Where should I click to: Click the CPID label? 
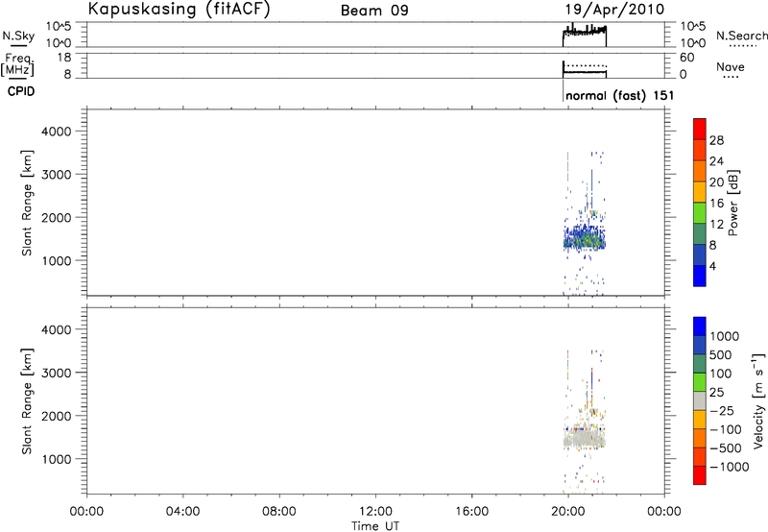tap(21, 91)
